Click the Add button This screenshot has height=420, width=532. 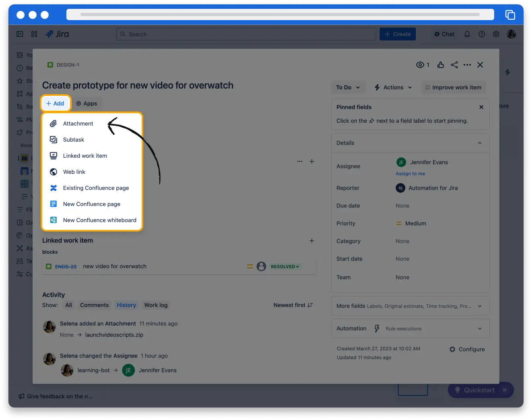55,103
